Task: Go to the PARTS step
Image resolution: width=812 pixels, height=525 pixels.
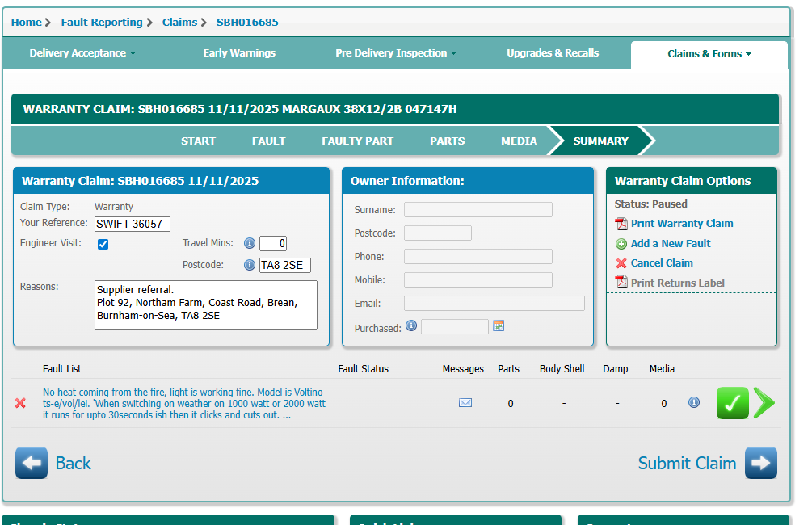Action: coord(448,141)
